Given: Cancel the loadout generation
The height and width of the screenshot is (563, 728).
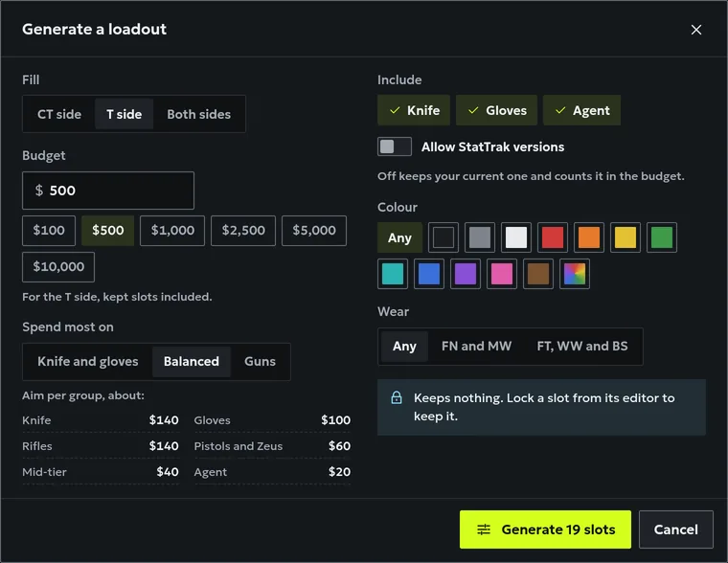Looking at the screenshot, I should [x=676, y=529].
